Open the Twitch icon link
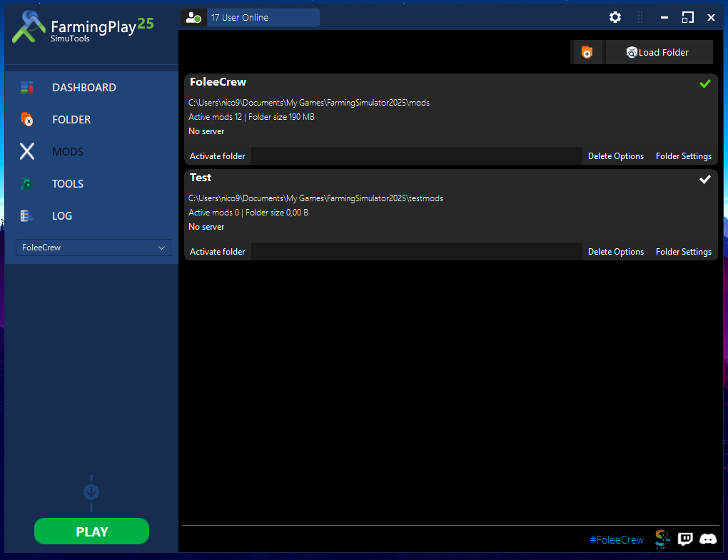Viewport: 728px width, 560px height. point(685,539)
